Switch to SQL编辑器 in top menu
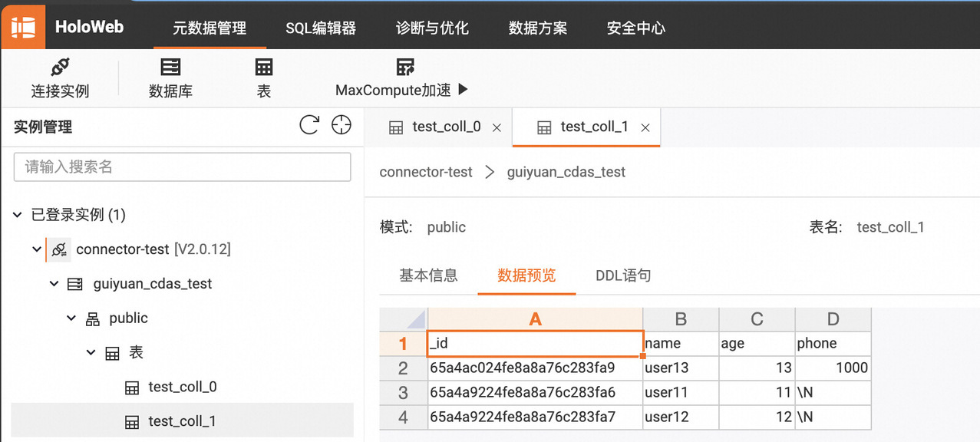 click(321, 28)
